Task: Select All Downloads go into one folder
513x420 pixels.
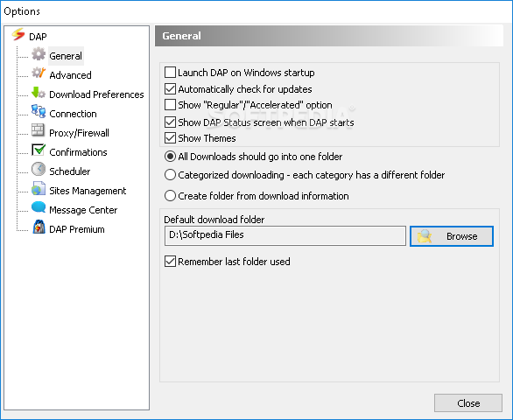Action: click(x=170, y=157)
